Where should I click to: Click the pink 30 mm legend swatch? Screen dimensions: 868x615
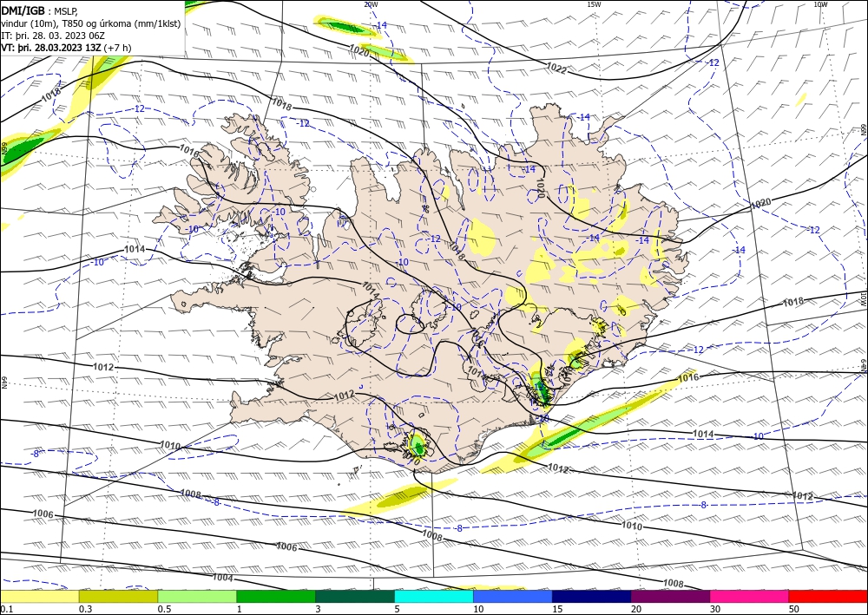click(x=750, y=597)
